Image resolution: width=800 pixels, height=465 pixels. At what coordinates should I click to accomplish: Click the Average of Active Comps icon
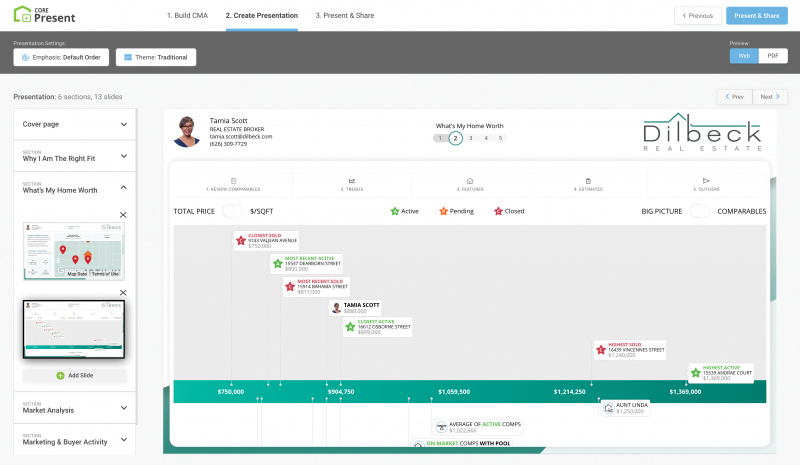(441, 427)
